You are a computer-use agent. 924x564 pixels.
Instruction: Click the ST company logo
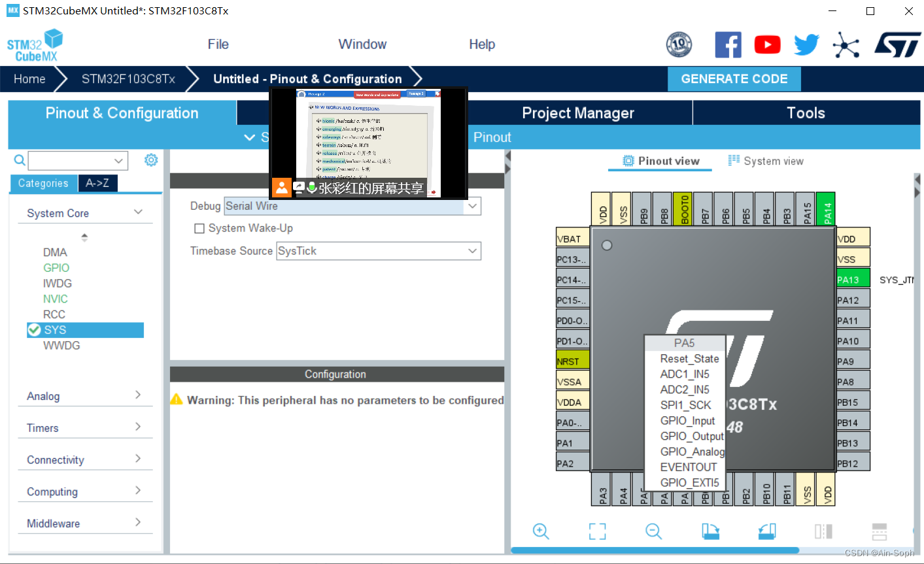point(897,45)
